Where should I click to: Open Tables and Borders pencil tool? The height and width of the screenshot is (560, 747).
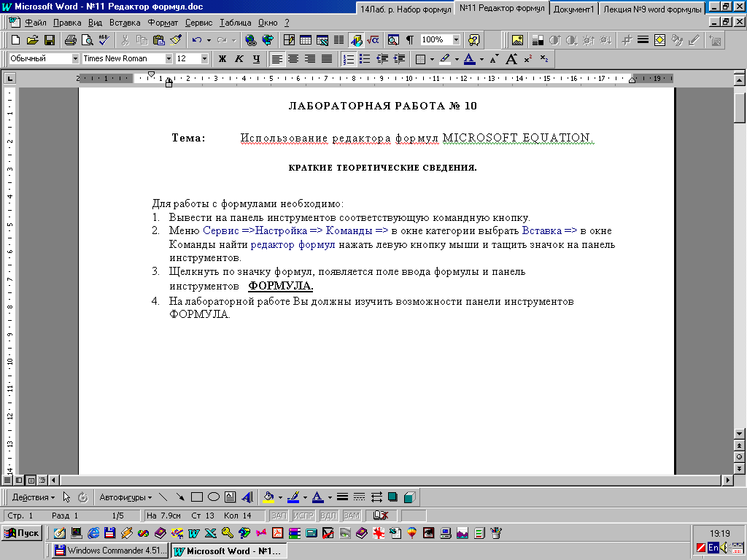[x=289, y=40]
